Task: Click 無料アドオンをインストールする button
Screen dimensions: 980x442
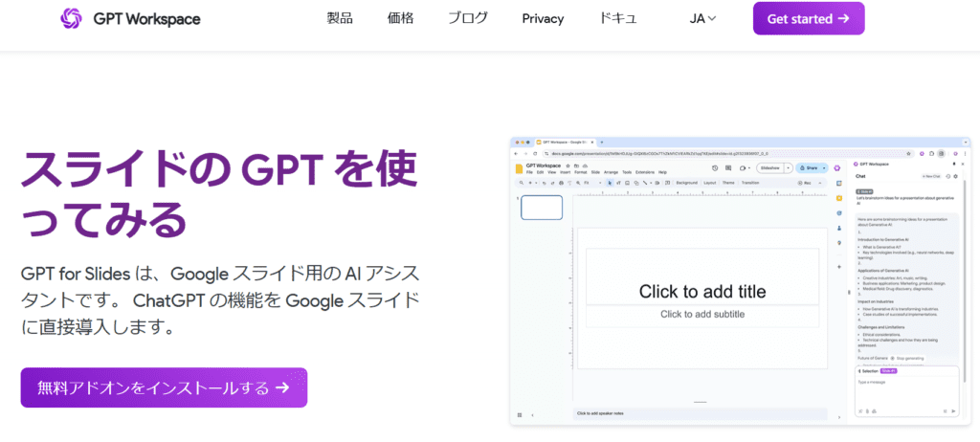Action: [164, 387]
